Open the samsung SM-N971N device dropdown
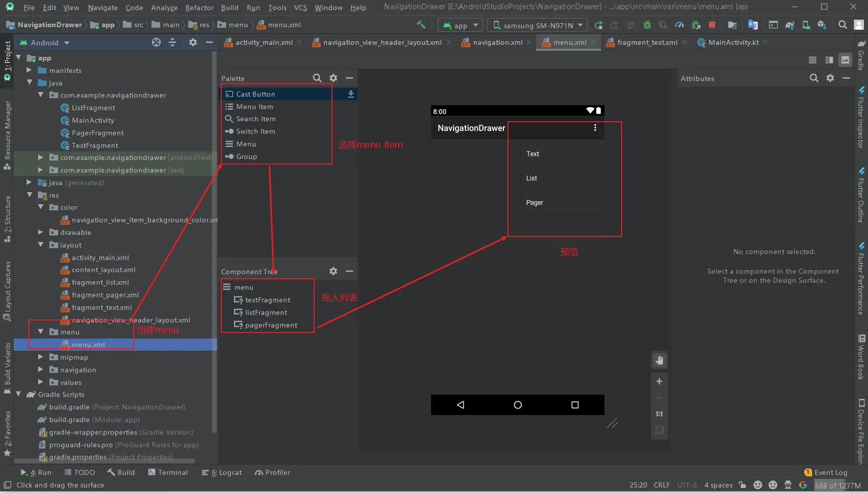The image size is (868, 493). point(538,25)
